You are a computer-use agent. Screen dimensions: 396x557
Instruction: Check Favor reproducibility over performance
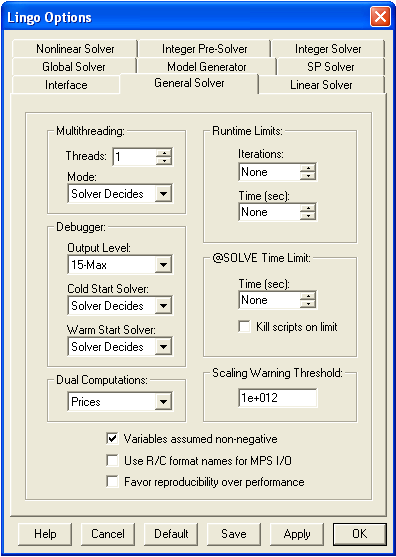coord(112,482)
